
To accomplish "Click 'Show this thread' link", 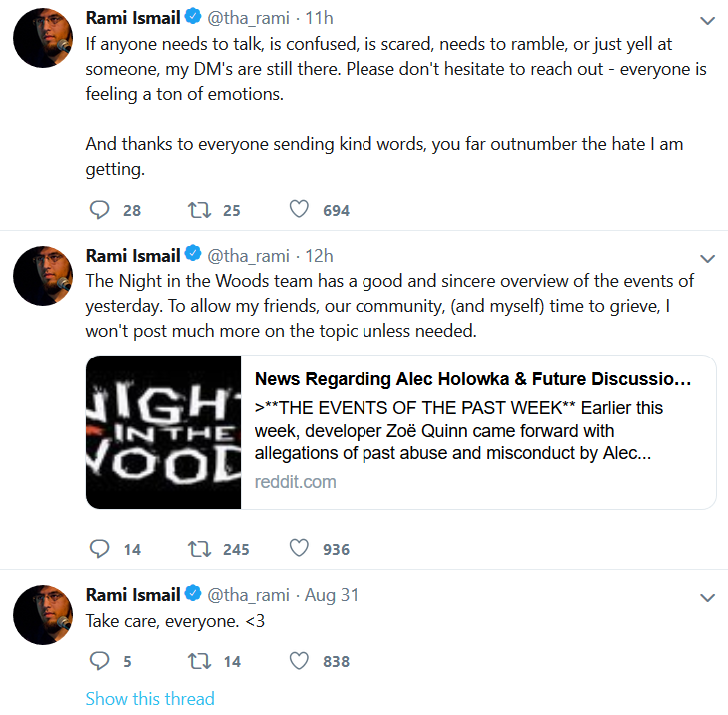I will (150, 699).
